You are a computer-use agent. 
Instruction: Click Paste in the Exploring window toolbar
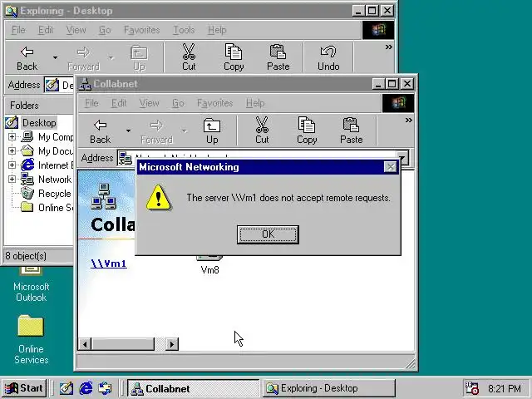278,58
